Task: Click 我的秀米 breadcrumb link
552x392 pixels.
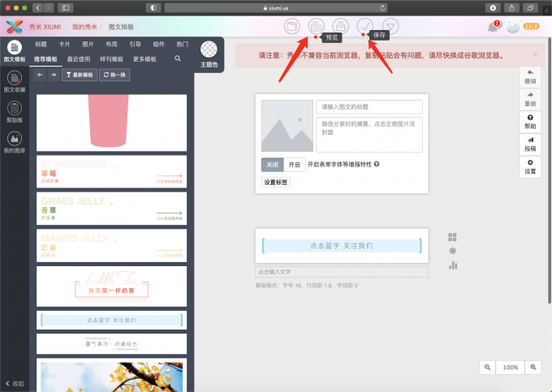Action: click(84, 27)
